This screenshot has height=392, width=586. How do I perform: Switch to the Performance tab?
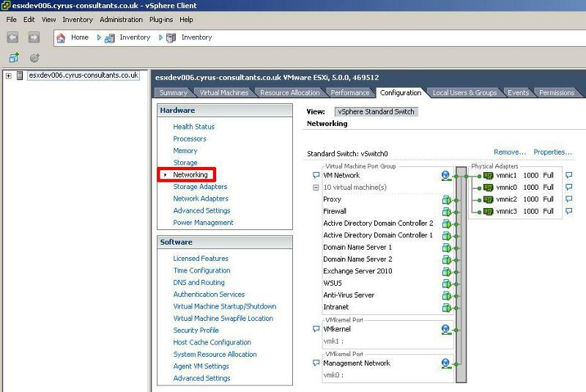point(350,92)
